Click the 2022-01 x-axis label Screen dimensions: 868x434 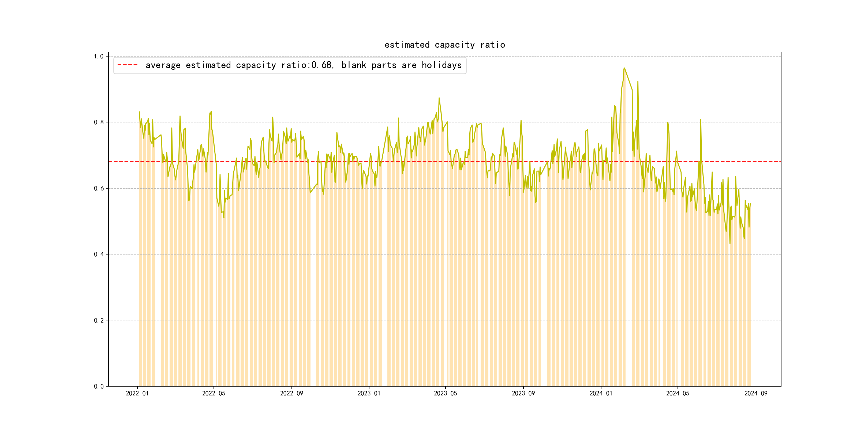pyautogui.click(x=137, y=393)
